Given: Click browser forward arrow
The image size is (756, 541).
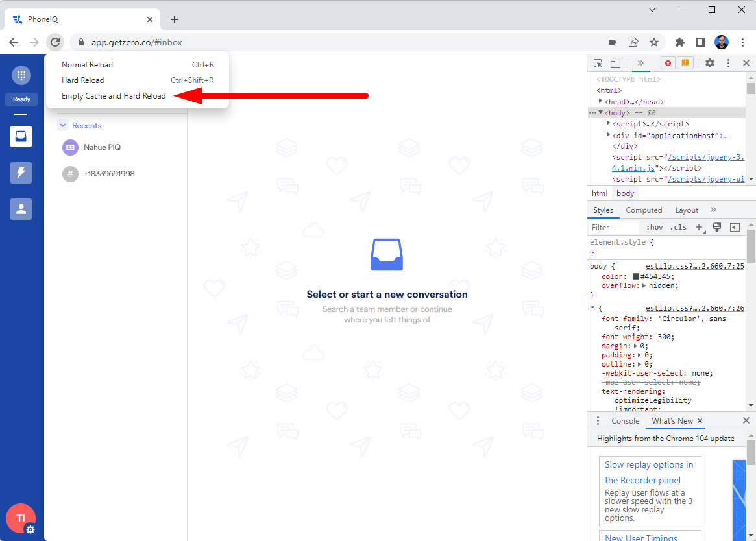Looking at the screenshot, I should pos(34,42).
